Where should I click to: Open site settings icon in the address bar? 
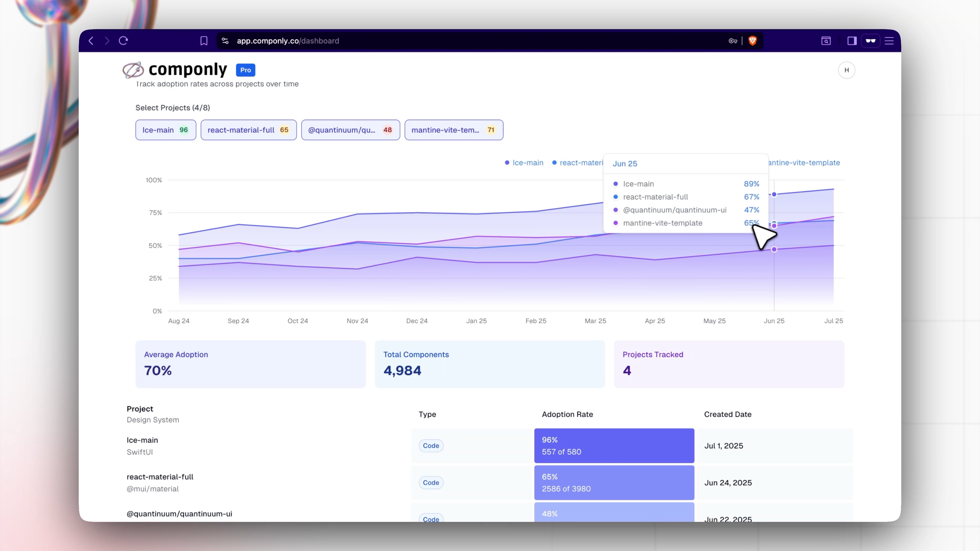coord(225,41)
